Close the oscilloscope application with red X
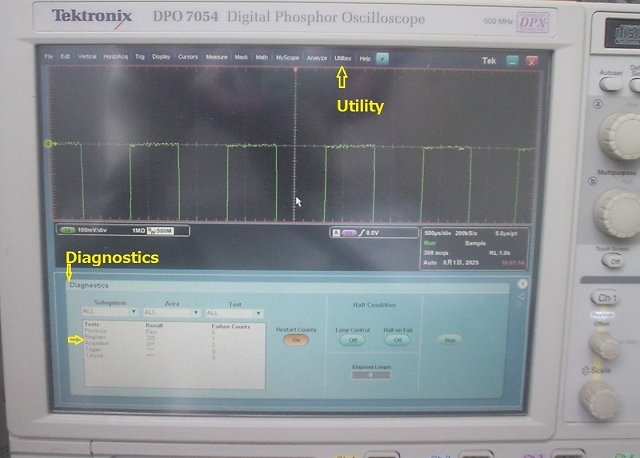This screenshot has width=640, height=458. pos(531,62)
